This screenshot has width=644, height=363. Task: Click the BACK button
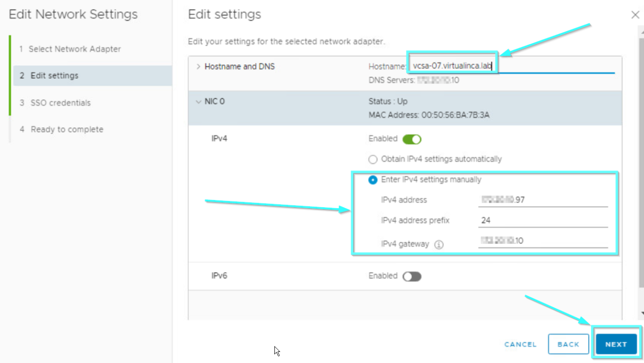(x=568, y=344)
